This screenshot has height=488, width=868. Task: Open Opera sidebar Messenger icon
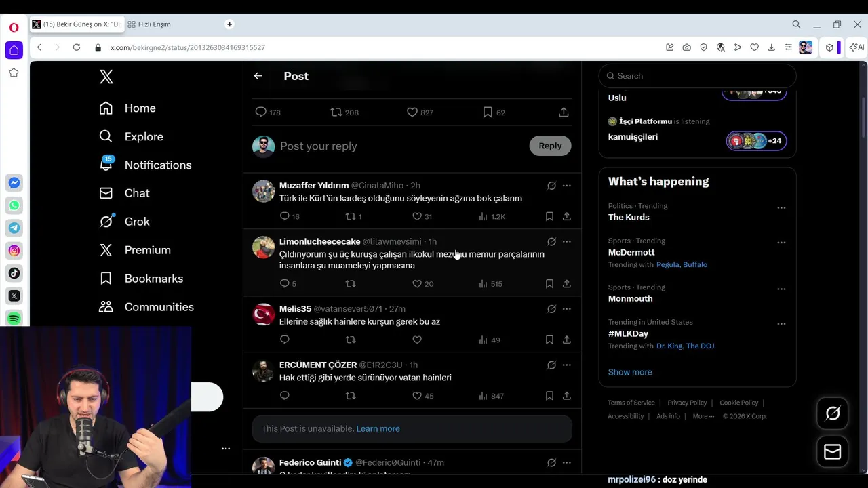coord(14,183)
